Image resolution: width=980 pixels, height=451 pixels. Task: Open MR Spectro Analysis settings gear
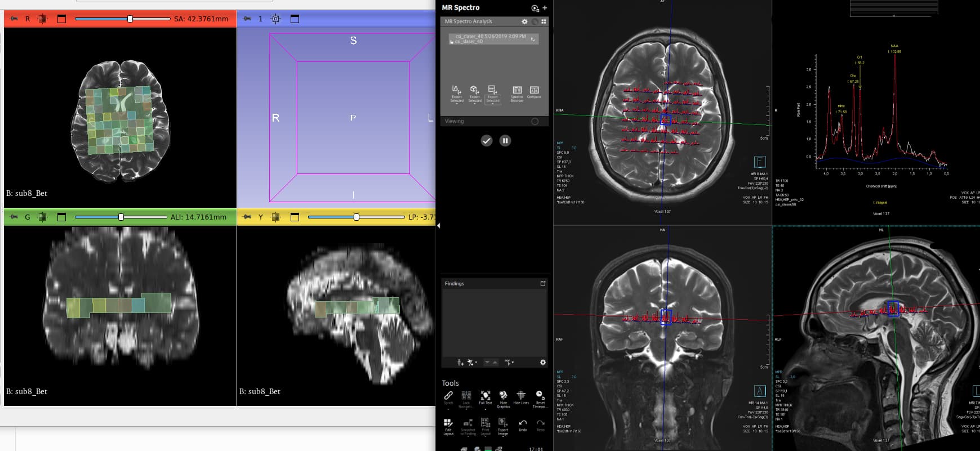(x=524, y=21)
